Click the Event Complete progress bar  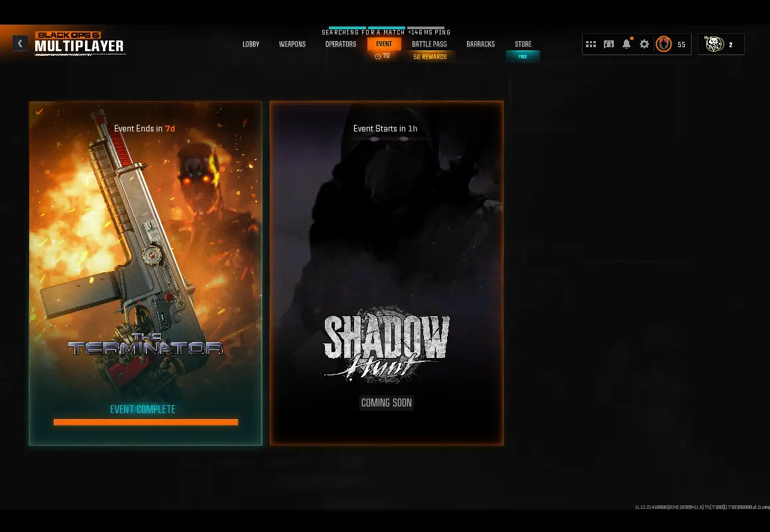tap(146, 422)
